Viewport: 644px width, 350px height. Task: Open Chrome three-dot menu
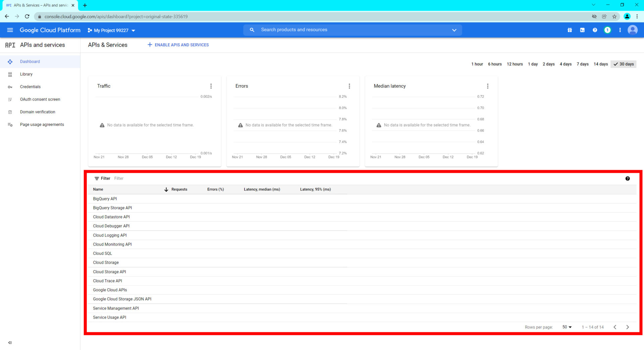tap(637, 16)
